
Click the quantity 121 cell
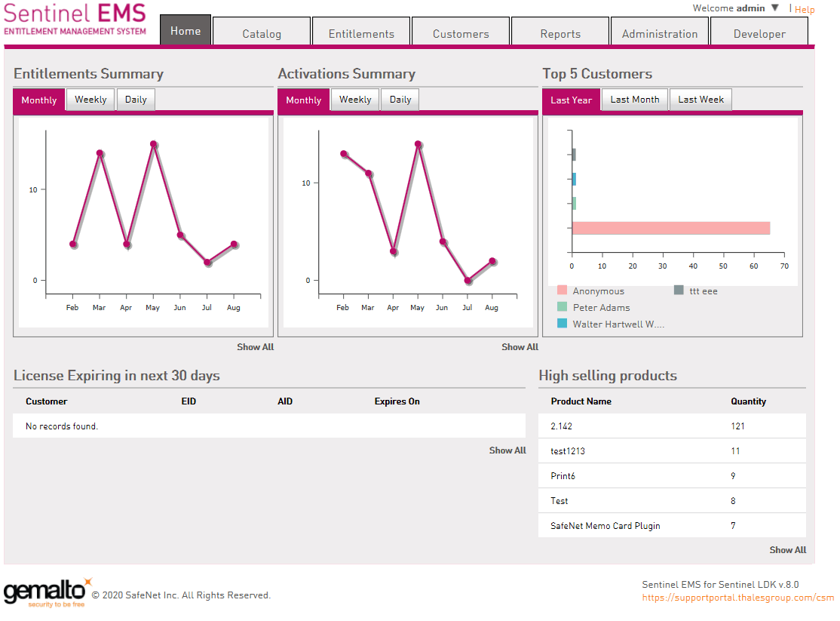(737, 426)
